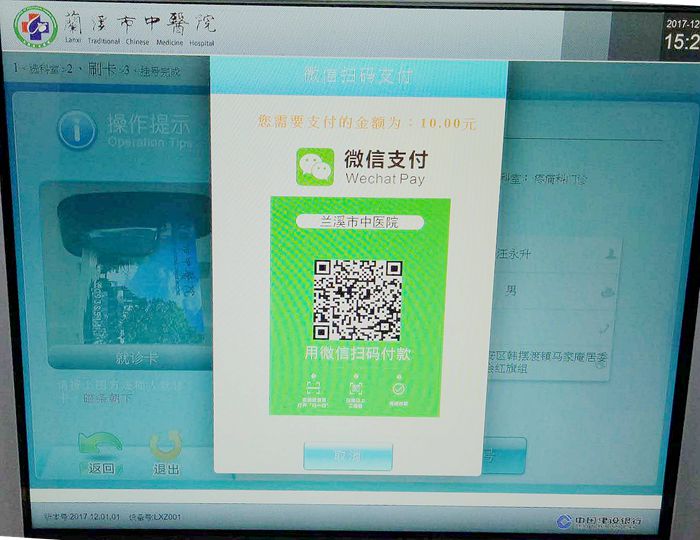This screenshot has height=540, width=700.
Task: Click the 兰溪市中医院 label above QR code
Action: click(x=359, y=222)
